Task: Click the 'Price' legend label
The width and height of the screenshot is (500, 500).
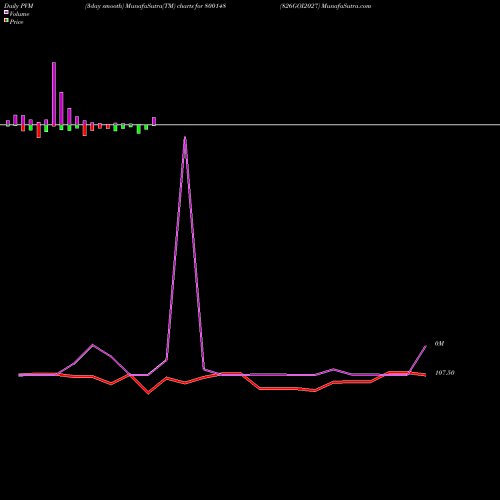Action: pyautogui.click(x=16, y=22)
